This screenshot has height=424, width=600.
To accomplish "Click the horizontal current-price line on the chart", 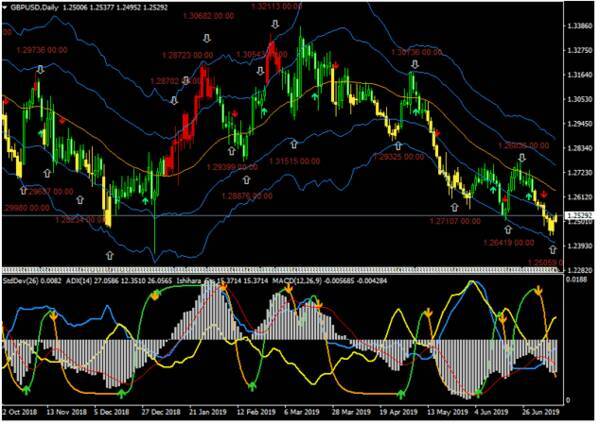I will [283, 216].
